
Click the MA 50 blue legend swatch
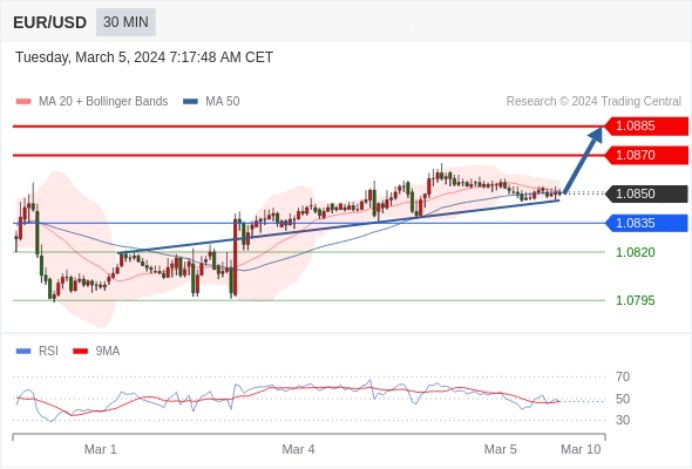[x=190, y=101]
